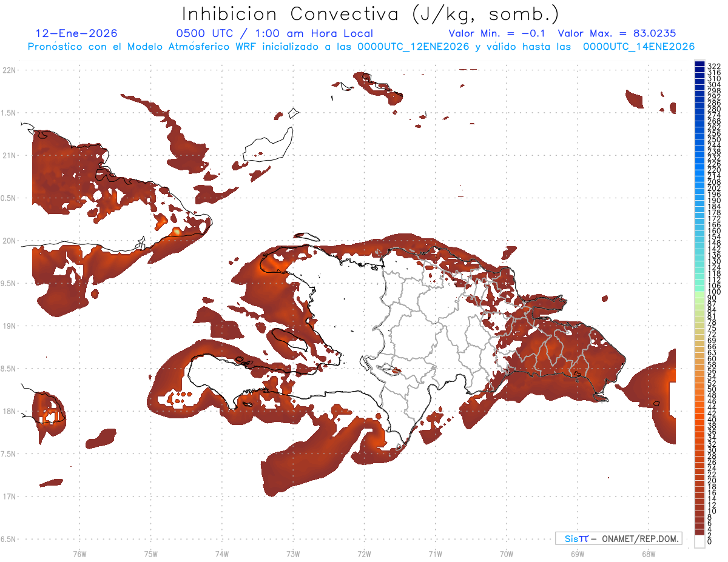Select the date text "12-Ene-2026"

coord(76,33)
